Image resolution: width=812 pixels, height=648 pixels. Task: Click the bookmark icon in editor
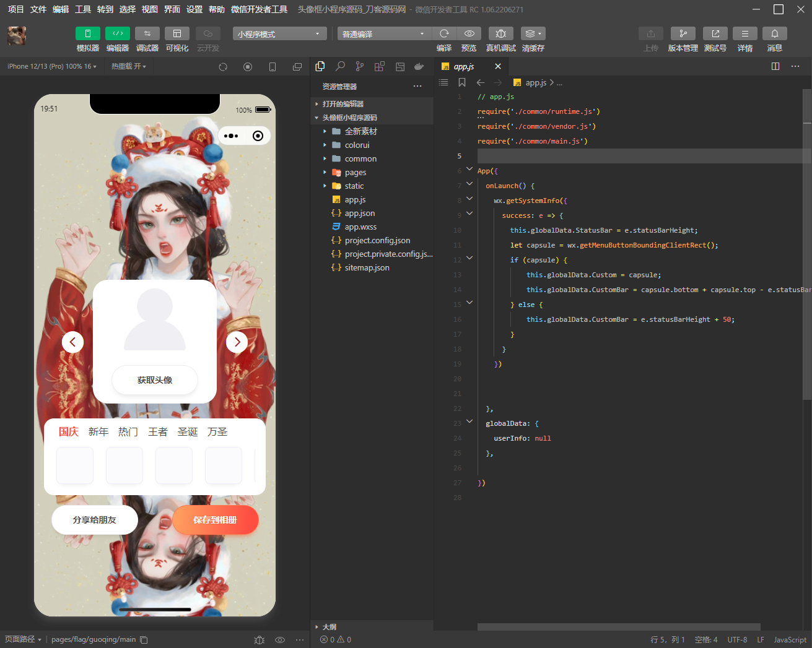[462, 82]
